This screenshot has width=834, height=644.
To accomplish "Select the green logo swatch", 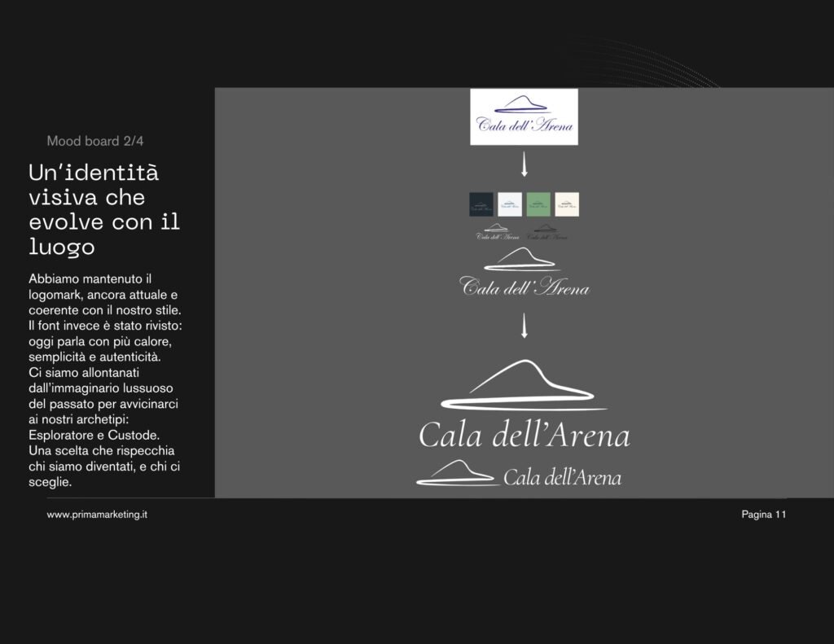I will point(538,204).
